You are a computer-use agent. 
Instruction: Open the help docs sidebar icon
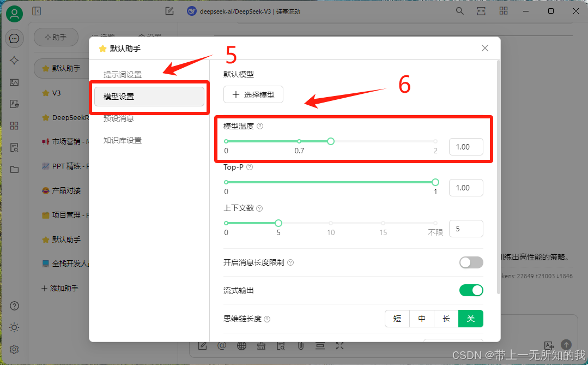click(x=14, y=306)
